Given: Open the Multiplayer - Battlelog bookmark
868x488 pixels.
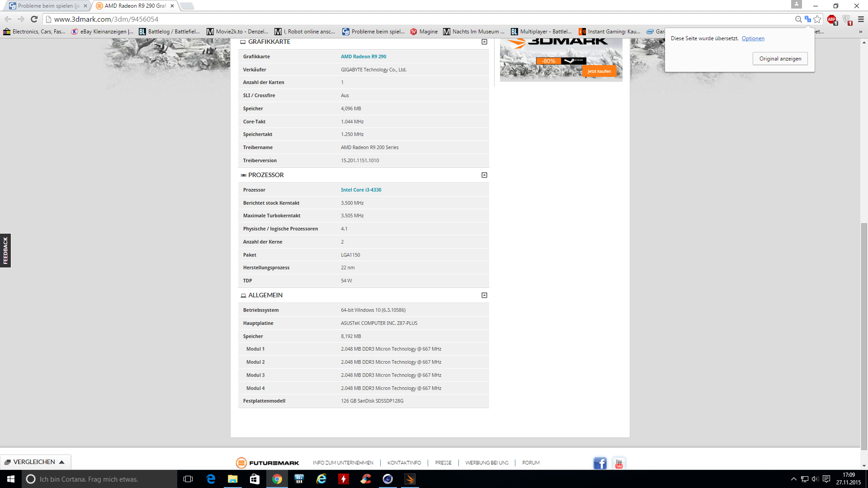Looking at the screenshot, I should 541,32.
